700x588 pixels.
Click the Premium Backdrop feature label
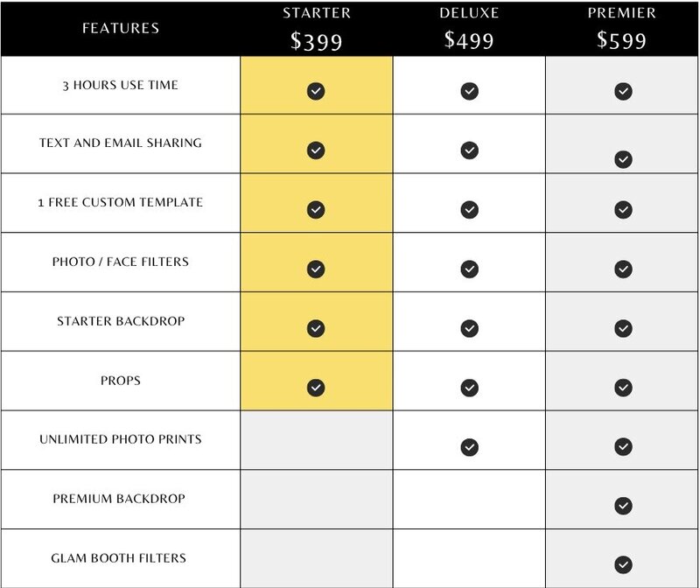(x=119, y=499)
